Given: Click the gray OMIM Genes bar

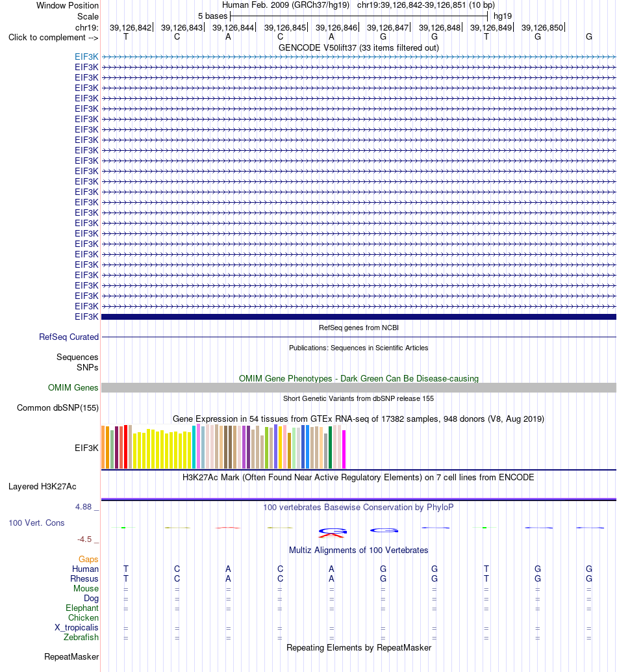Looking at the screenshot, I should (x=359, y=387).
